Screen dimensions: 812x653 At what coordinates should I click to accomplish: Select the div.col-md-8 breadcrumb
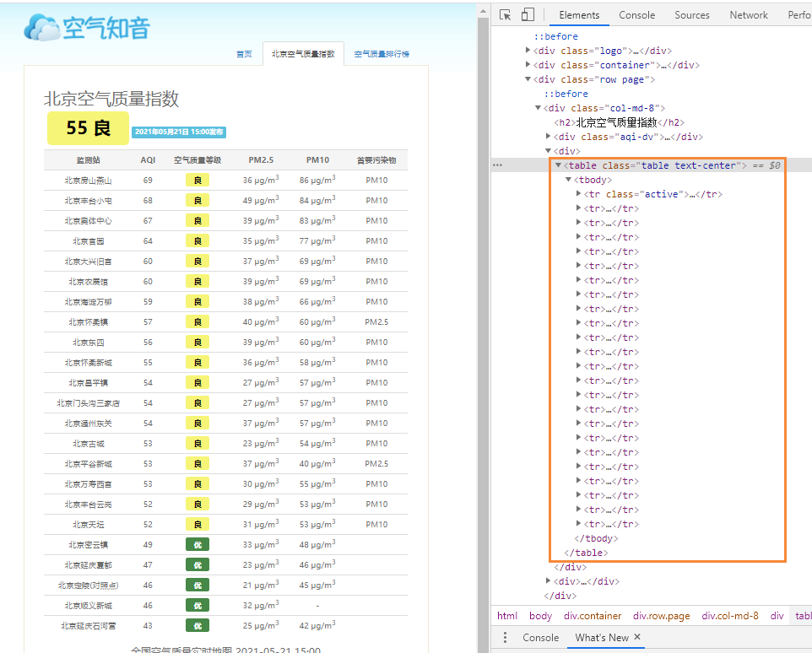pyautogui.click(x=729, y=616)
